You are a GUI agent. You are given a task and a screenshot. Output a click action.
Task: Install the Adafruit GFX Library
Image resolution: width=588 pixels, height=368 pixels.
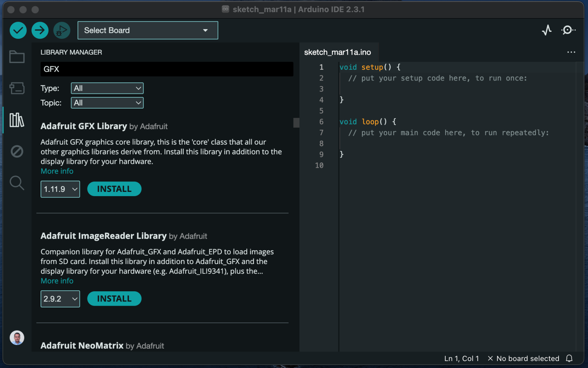pos(114,189)
